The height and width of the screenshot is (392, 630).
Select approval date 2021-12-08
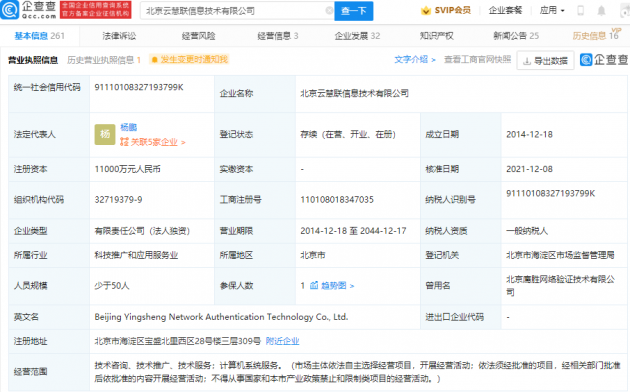click(529, 169)
